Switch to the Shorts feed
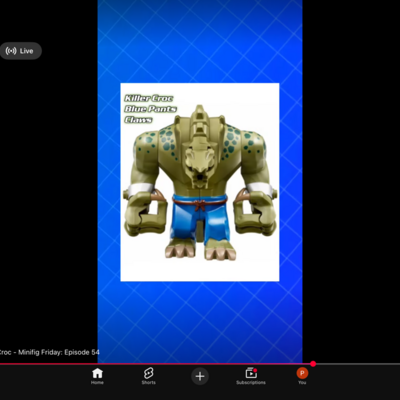400x400 pixels. (x=148, y=377)
